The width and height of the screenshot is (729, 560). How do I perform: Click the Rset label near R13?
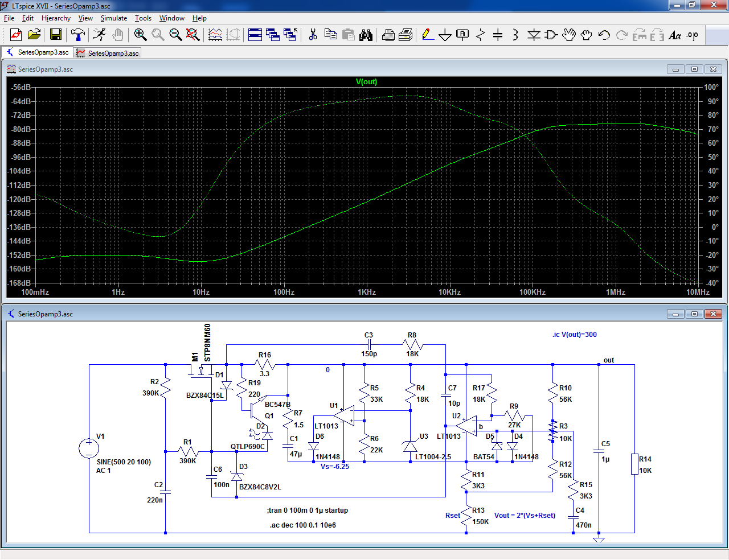453,516
